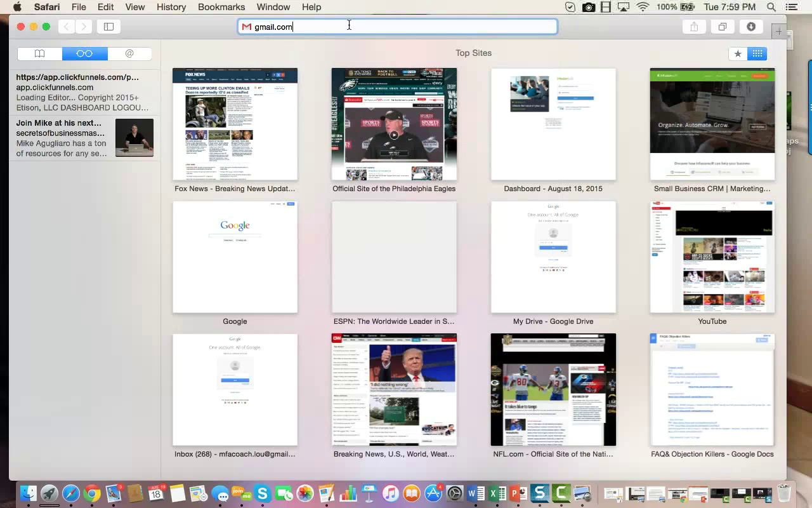Open the Safari menu
This screenshot has width=812, height=508.
point(46,7)
